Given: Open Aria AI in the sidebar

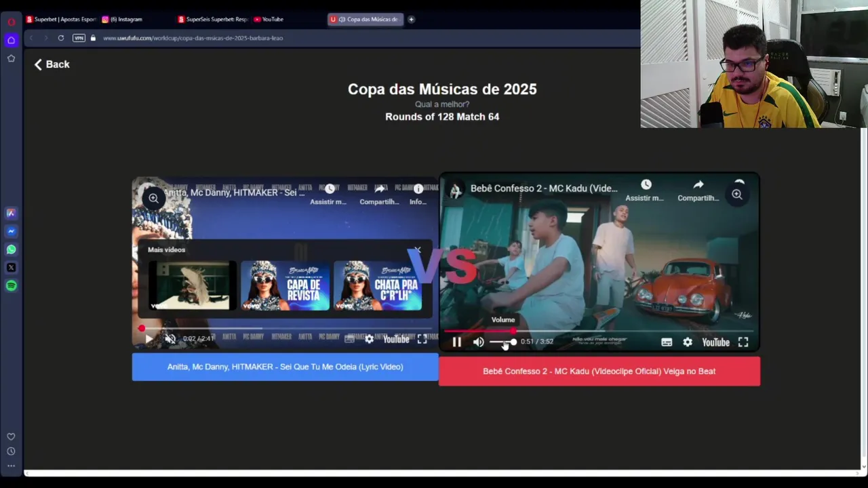Looking at the screenshot, I should 11,213.
